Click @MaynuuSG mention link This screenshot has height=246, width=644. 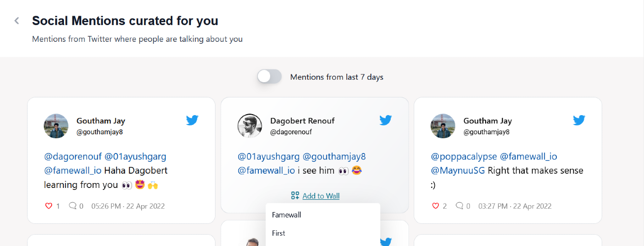click(458, 171)
